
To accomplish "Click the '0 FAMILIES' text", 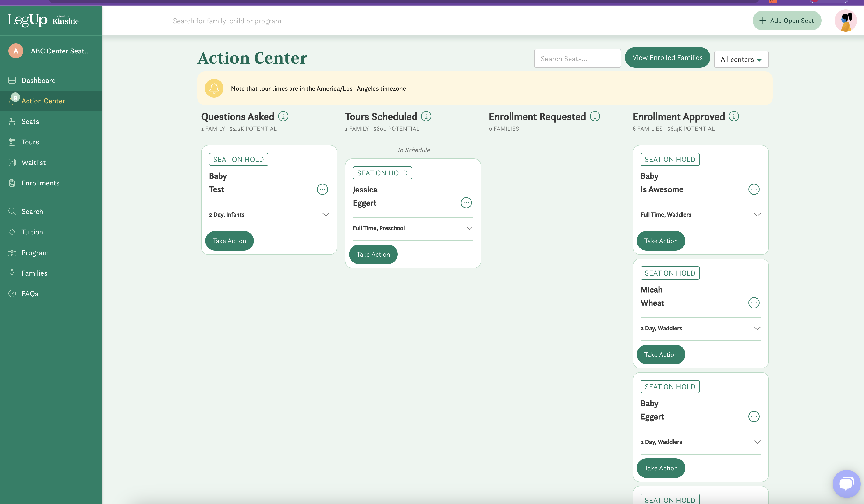I will (504, 129).
